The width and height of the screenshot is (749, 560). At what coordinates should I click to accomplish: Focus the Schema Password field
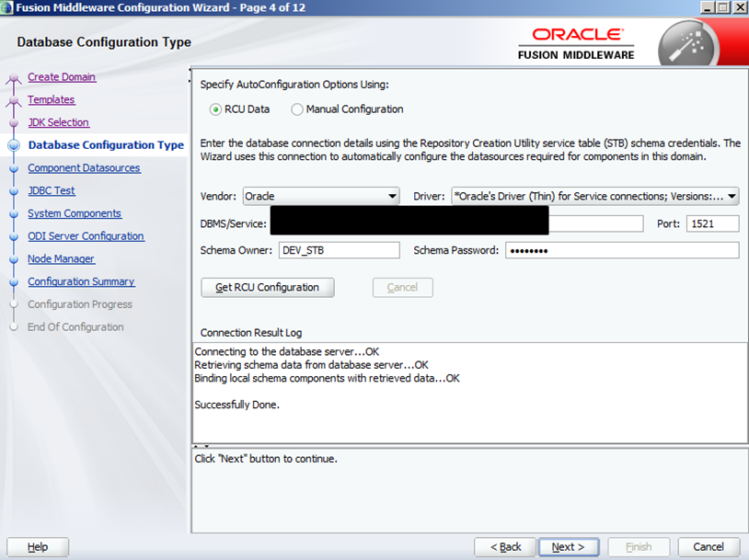(621, 251)
